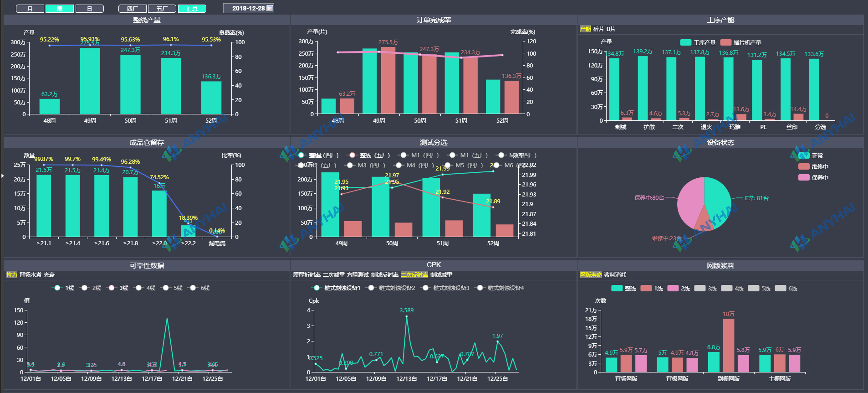Click the 链式刻蚀设备1 legend marker

tap(316, 288)
